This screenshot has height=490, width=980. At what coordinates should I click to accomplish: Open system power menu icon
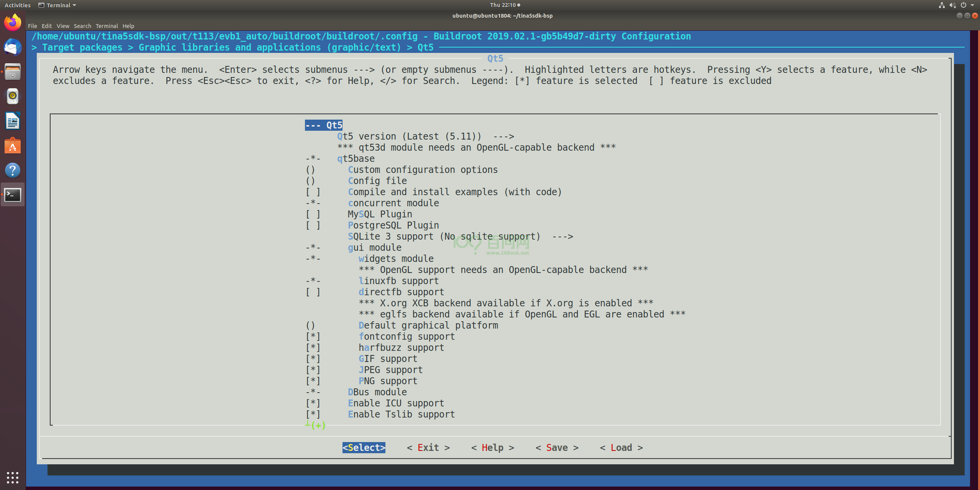tap(963, 5)
